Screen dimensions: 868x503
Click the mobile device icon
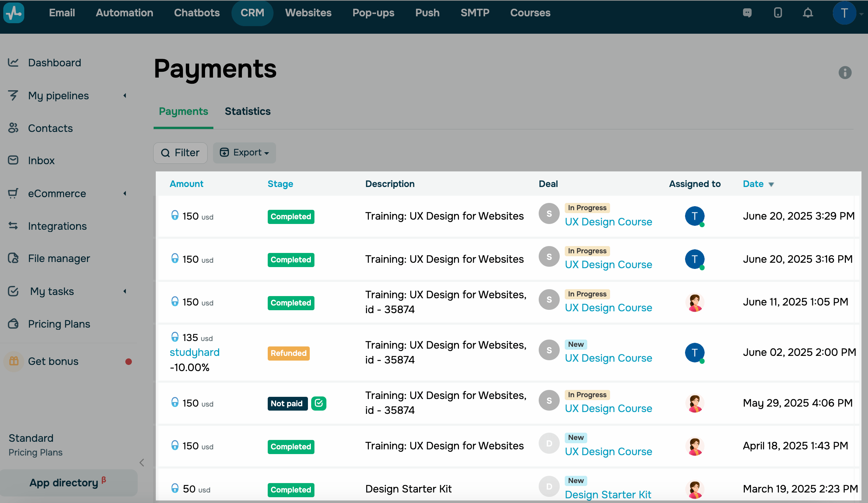pos(778,13)
